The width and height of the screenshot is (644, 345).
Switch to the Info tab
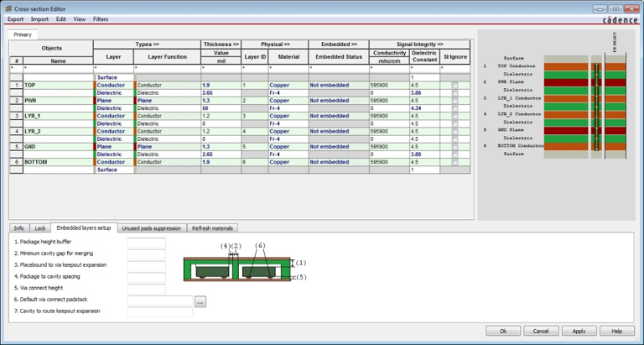pyautogui.click(x=19, y=228)
